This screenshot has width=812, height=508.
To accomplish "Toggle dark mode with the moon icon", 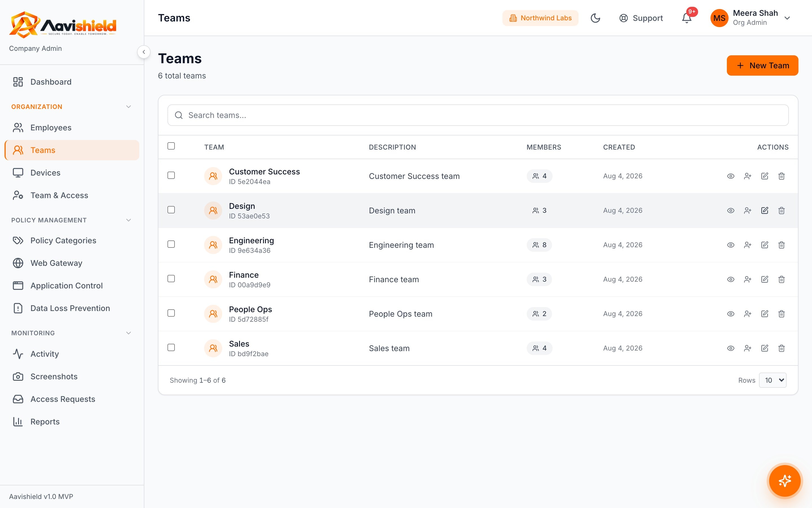I will tap(595, 18).
